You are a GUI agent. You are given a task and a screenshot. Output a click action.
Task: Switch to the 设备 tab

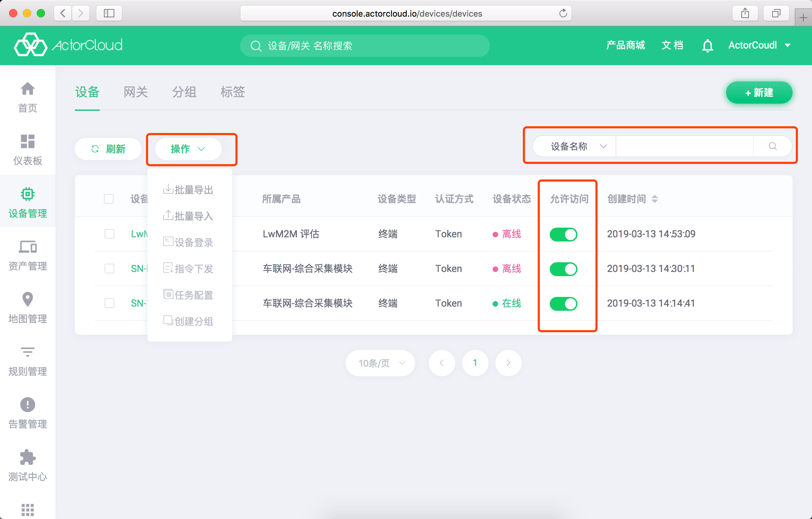coord(87,92)
